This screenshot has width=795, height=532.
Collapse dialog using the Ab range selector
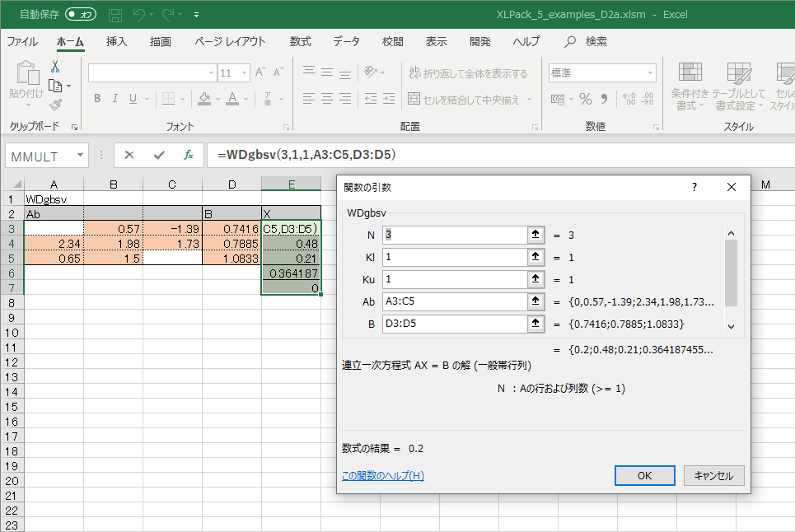(x=536, y=301)
